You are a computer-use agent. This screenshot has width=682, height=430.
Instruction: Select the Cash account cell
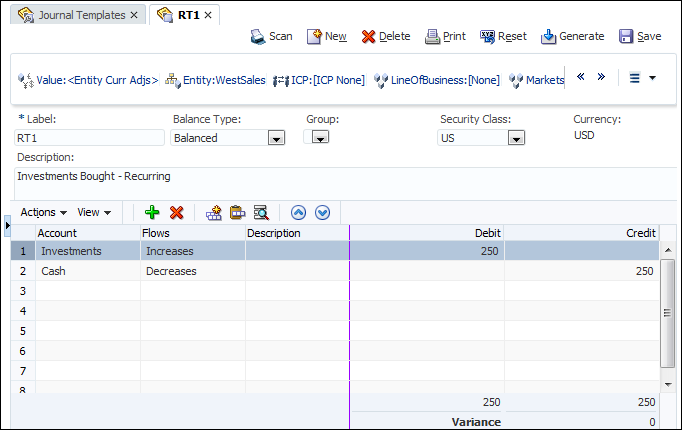(x=88, y=271)
